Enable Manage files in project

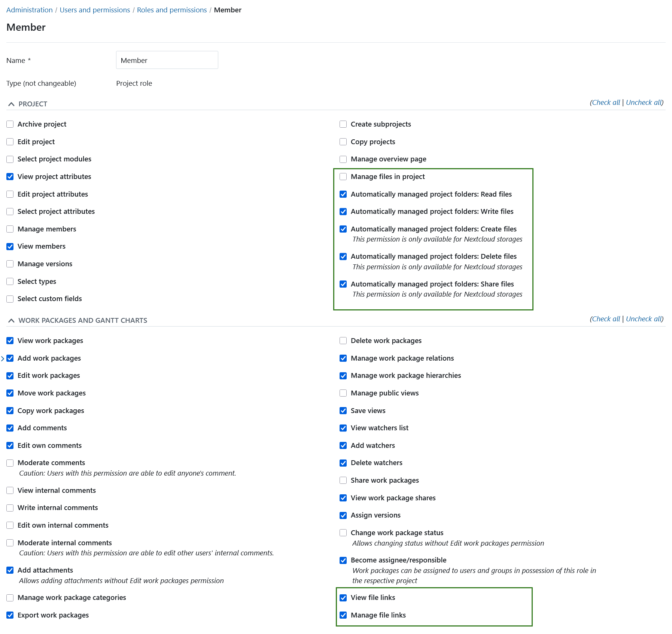coord(343,176)
